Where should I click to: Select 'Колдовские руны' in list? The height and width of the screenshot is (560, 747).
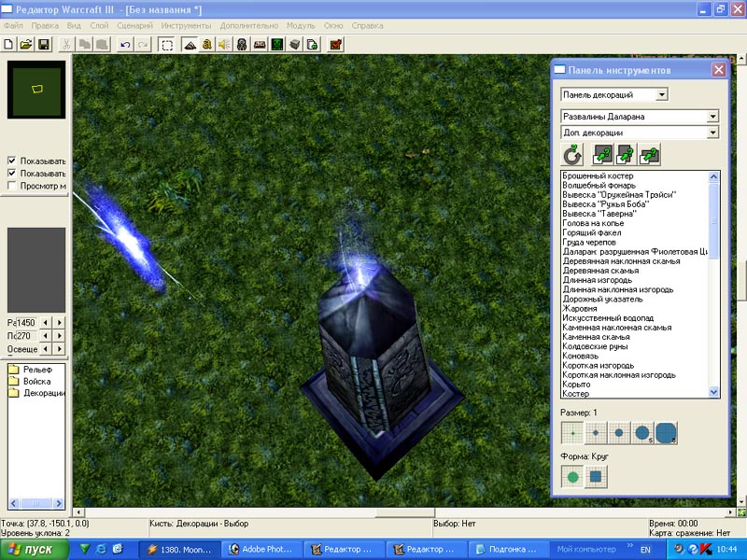pyautogui.click(x=595, y=346)
